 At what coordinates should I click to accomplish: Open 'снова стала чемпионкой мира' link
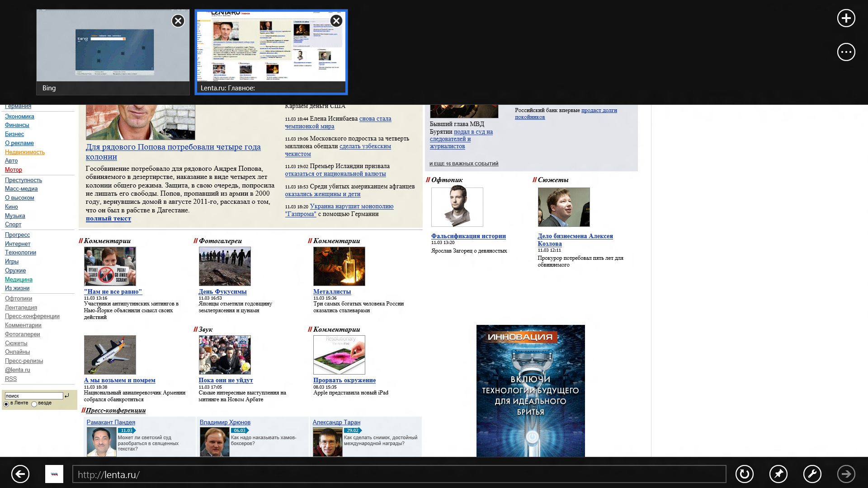tap(338, 122)
